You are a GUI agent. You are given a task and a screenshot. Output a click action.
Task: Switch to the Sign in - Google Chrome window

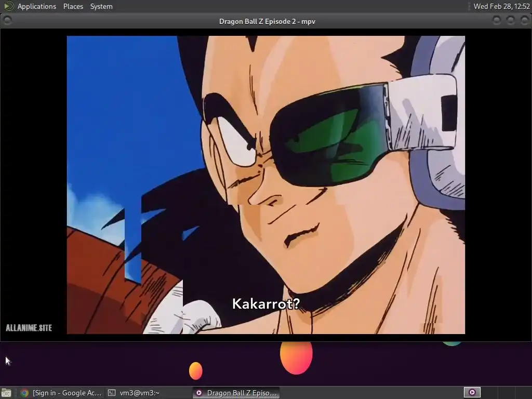[x=61, y=393]
